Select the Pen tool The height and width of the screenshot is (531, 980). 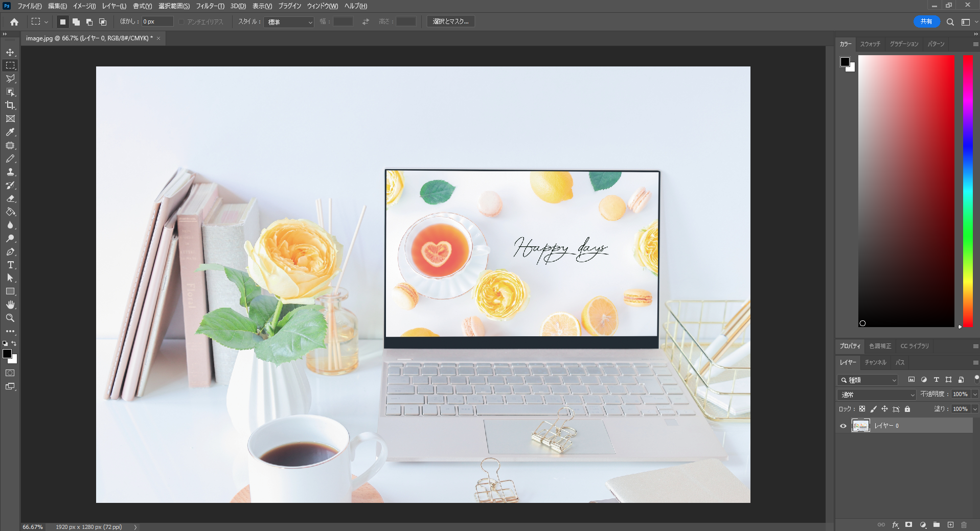pyautogui.click(x=10, y=252)
